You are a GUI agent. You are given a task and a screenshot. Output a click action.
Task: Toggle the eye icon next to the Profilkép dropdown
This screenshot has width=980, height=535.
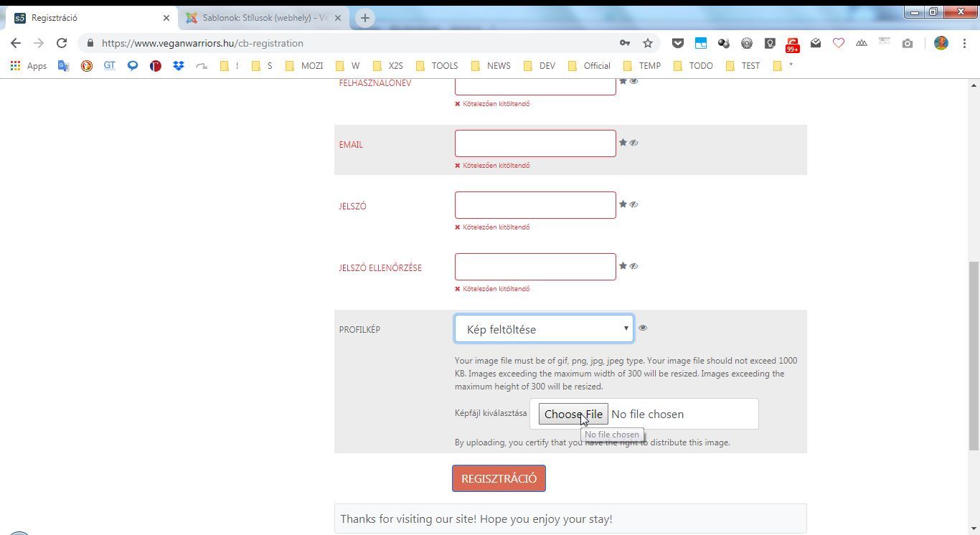642,328
